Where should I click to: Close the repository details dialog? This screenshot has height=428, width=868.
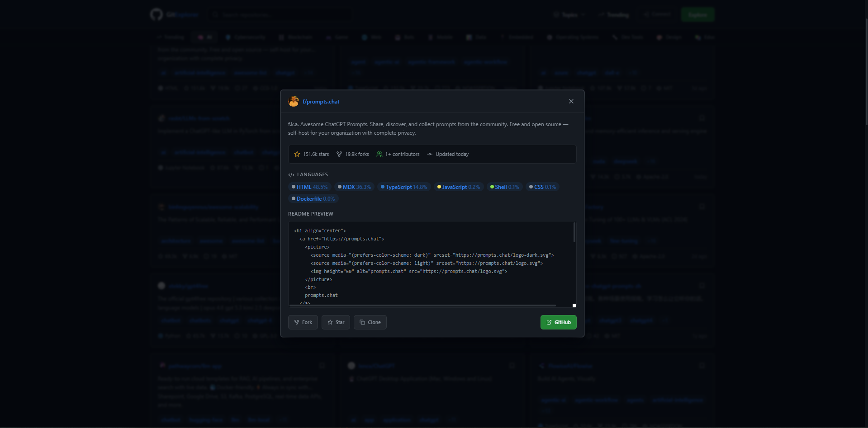point(571,101)
